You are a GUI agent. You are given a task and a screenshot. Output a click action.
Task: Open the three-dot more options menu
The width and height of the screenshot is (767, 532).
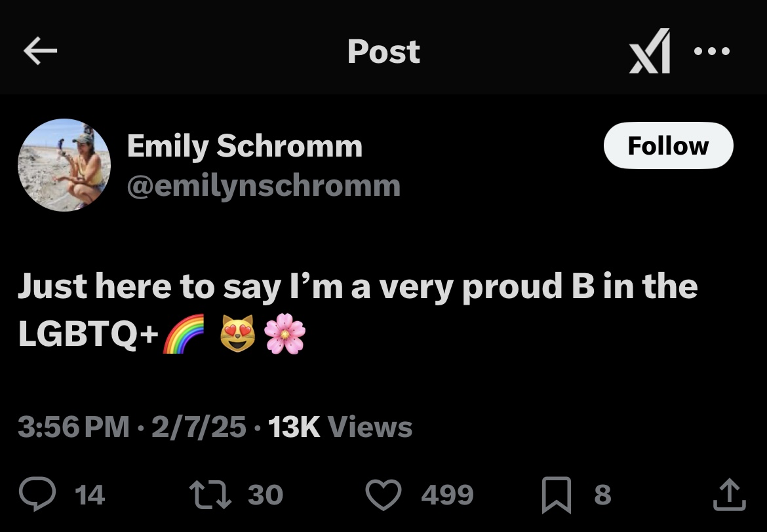tap(712, 51)
